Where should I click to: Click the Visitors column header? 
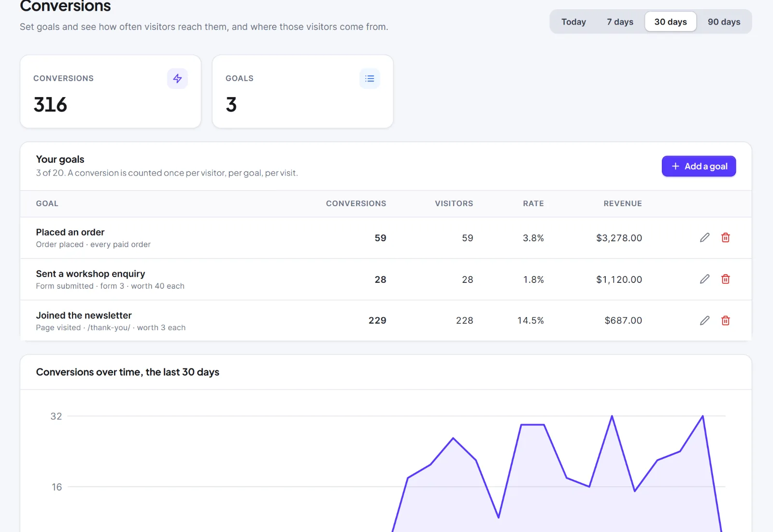coord(454,204)
